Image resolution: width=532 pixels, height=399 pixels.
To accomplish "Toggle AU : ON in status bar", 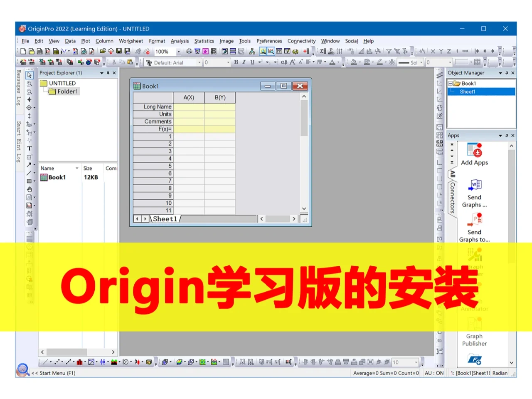I will click(x=434, y=373).
